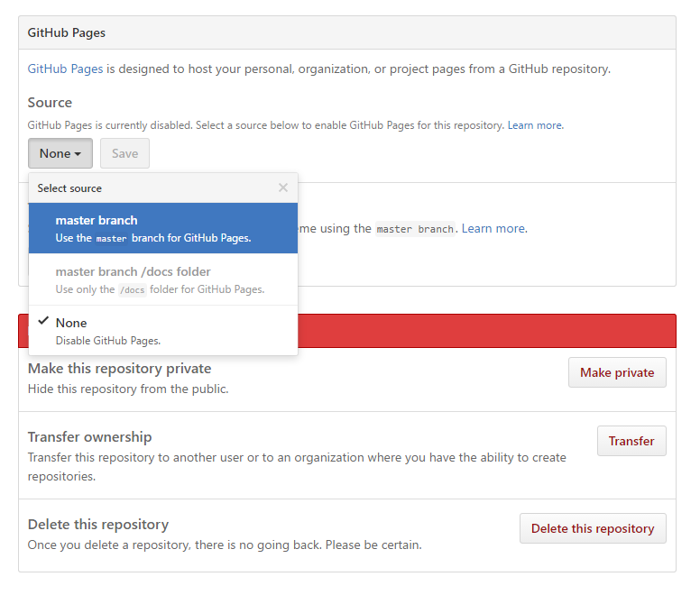Click the Transfer ownership heading
Image resolution: width=700 pixels, height=595 pixels.
(89, 437)
